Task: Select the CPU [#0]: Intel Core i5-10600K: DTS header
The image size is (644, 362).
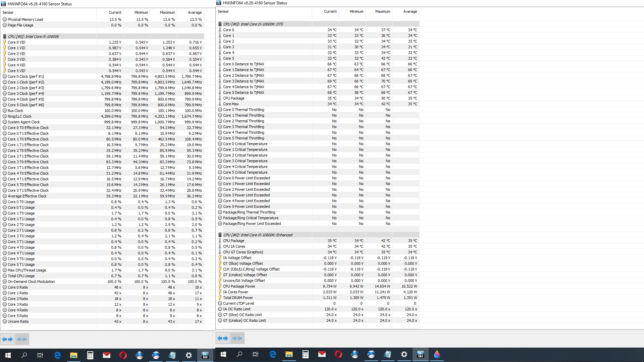Action: (253, 24)
